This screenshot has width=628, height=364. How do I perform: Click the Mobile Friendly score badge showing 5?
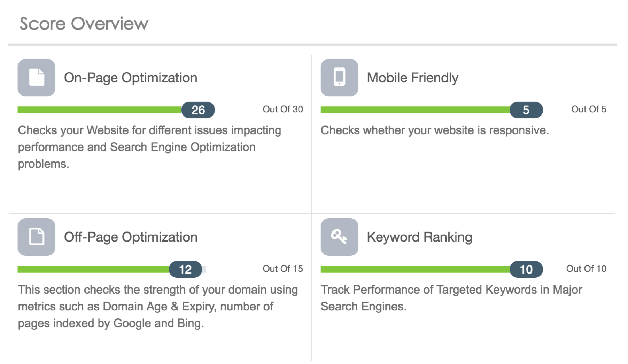(526, 110)
